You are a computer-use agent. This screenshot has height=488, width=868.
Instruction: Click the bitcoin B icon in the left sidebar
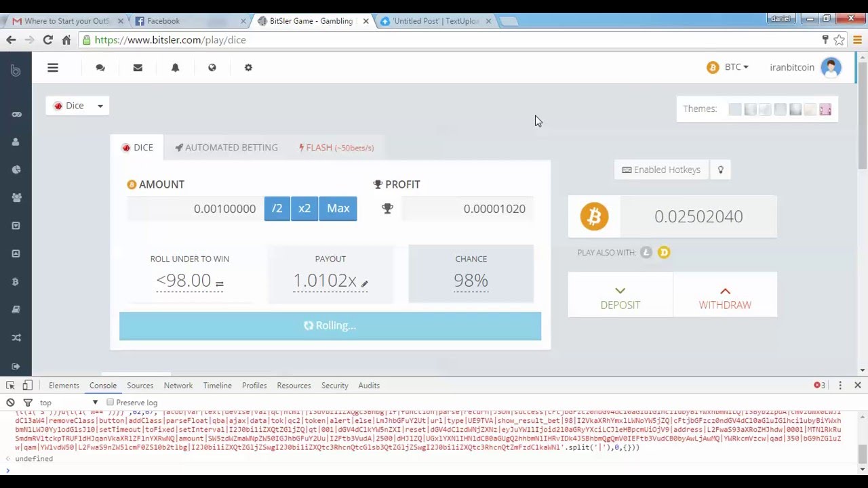pyautogui.click(x=16, y=282)
